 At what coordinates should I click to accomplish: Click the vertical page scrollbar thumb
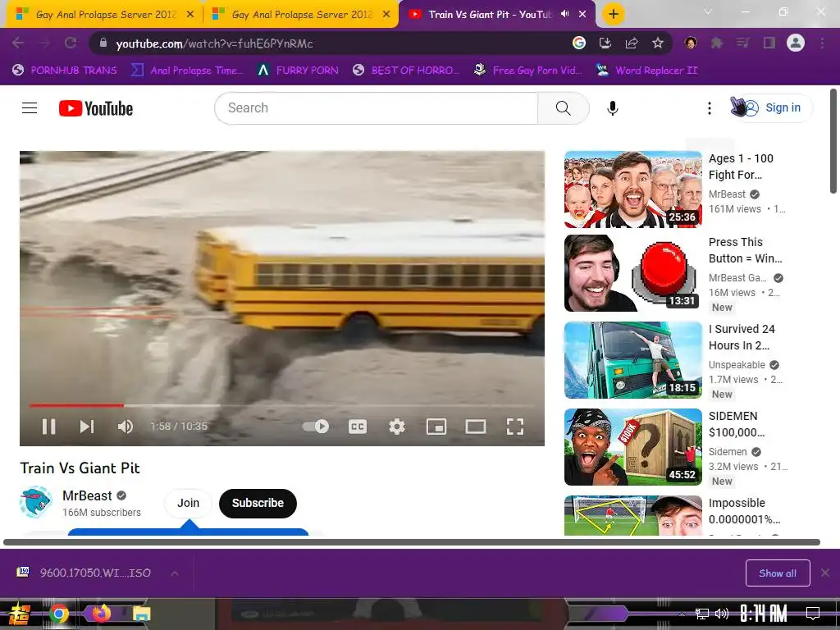click(833, 141)
